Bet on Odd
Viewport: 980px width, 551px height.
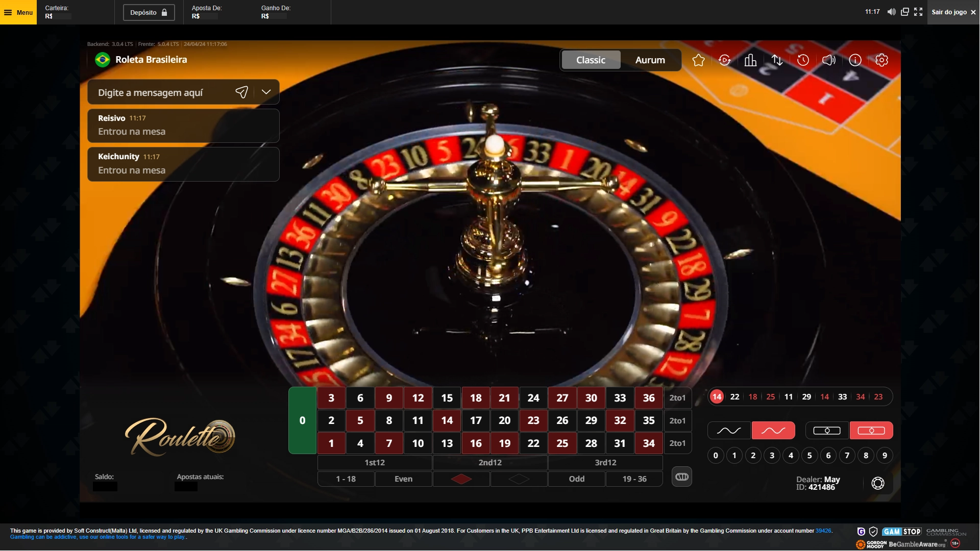[577, 479]
